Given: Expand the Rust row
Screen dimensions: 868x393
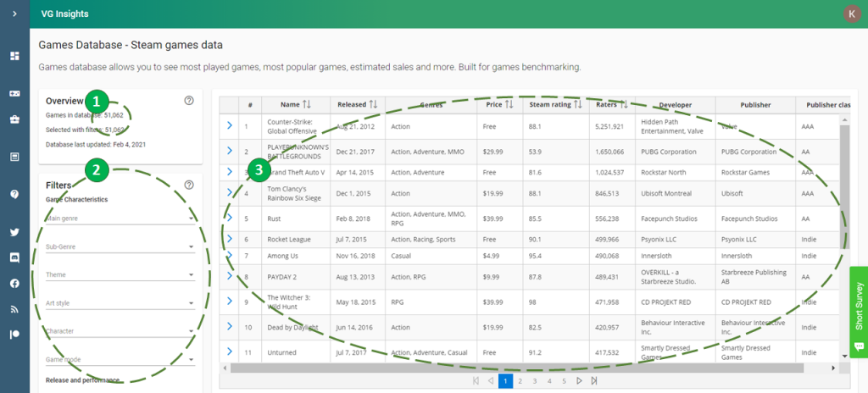Looking at the screenshot, I should tap(230, 218).
